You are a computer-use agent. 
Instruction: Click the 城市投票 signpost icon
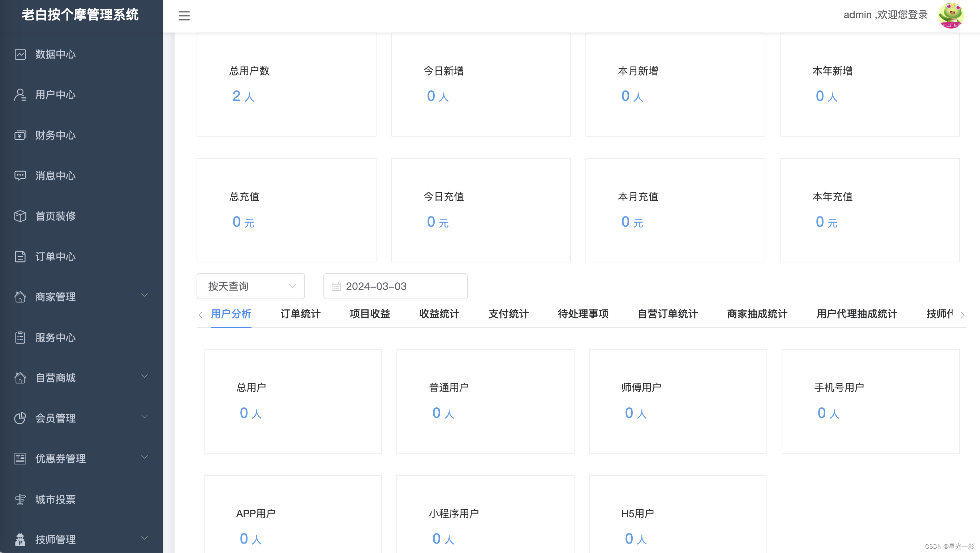click(20, 500)
